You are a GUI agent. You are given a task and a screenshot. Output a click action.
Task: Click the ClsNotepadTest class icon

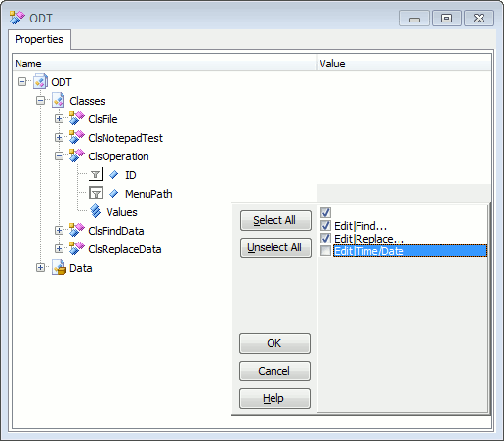77,138
